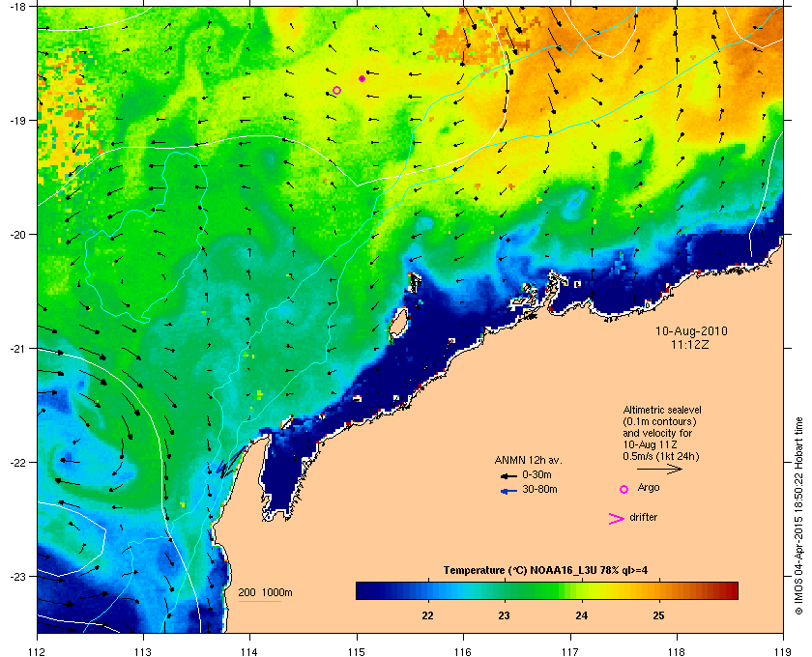The width and height of the screenshot is (812, 657).
Task: Click the latitude axis label -23
Action: pyautogui.click(x=18, y=576)
